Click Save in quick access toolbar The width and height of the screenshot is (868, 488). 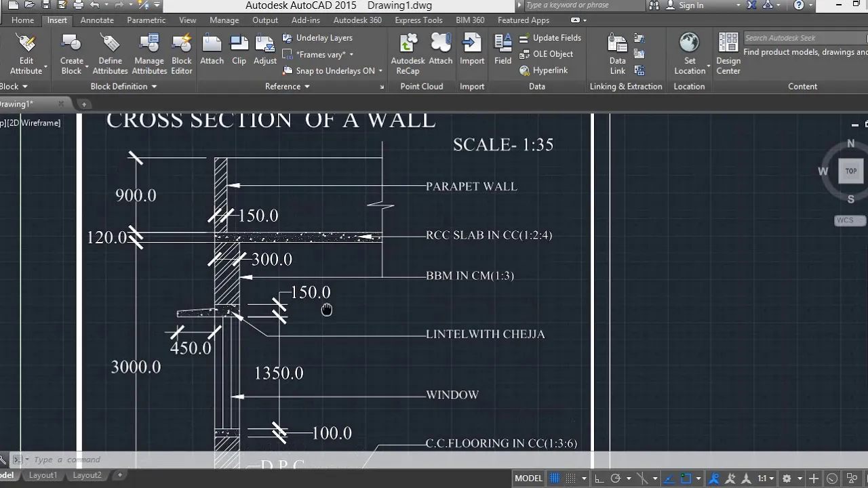click(46, 5)
